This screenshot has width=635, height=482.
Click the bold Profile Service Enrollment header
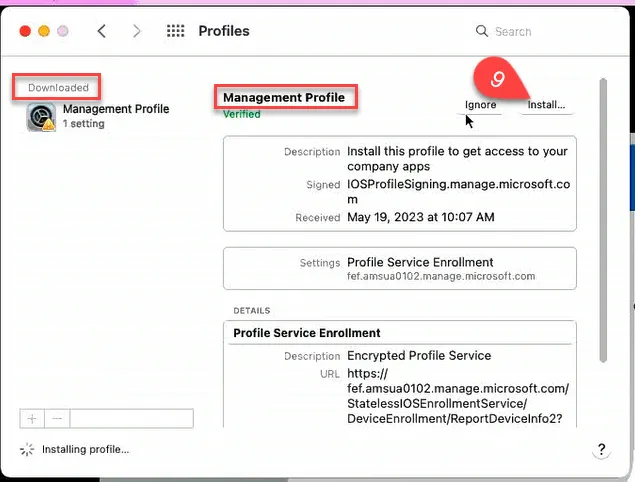(307, 333)
